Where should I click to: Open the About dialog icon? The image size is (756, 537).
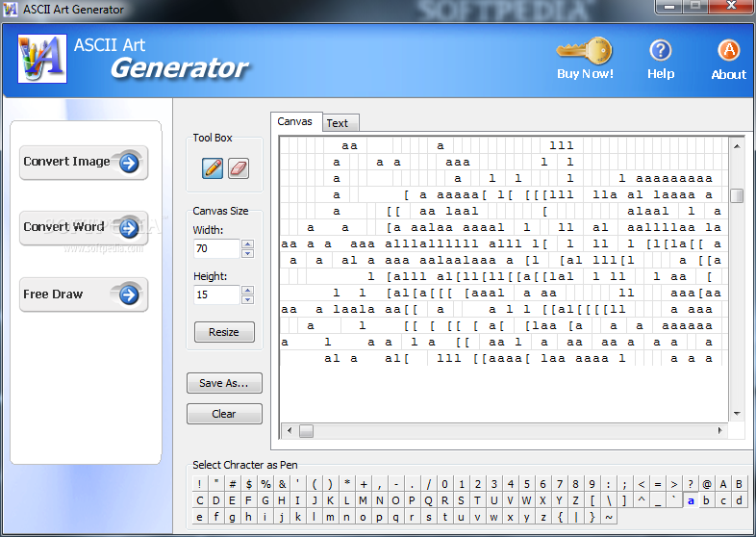click(x=728, y=50)
